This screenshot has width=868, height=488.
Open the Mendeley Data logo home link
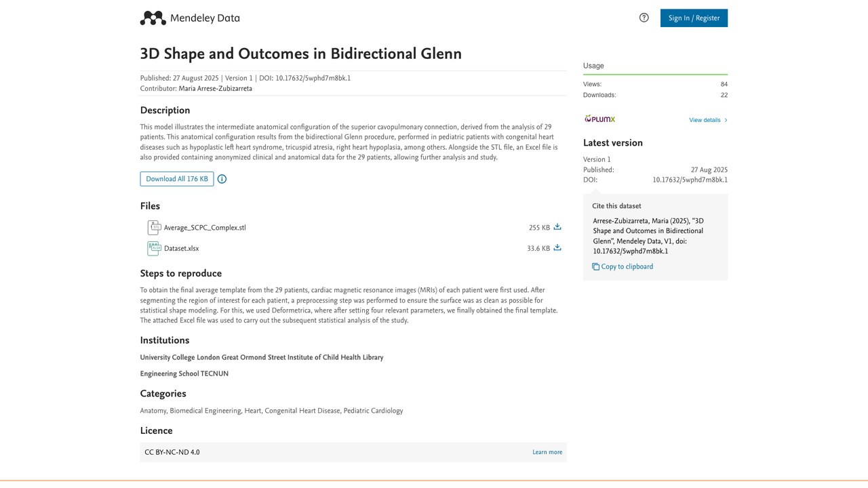click(190, 18)
